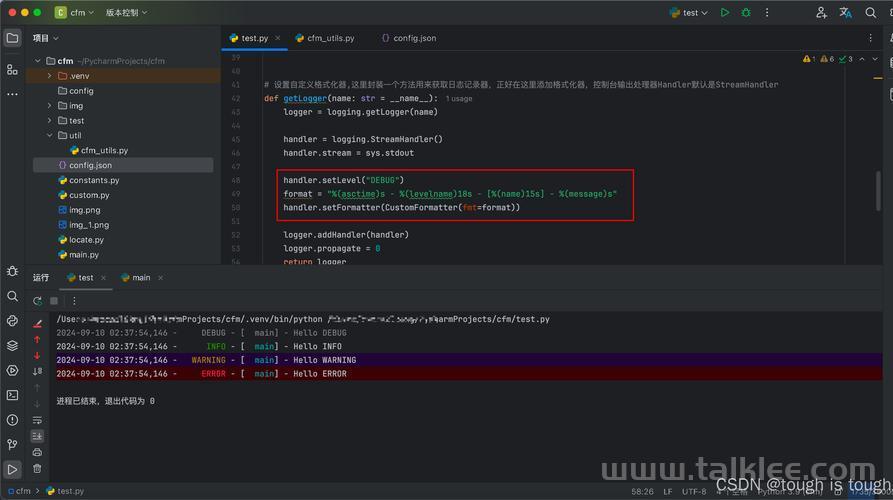The image size is (893, 500).
Task: Close the main run tab
Action: click(161, 278)
